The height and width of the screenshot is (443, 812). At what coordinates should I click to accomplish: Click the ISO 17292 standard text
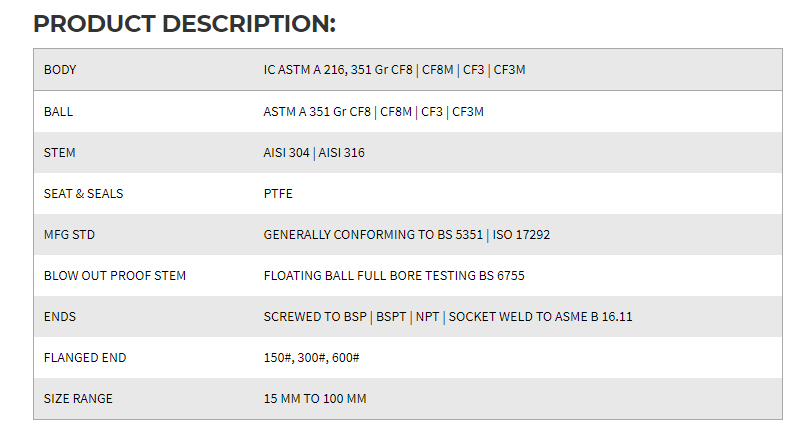[519, 235]
